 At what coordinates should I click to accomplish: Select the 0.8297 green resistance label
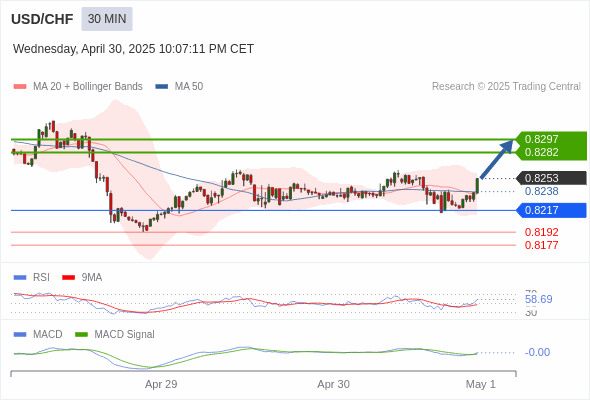541,139
